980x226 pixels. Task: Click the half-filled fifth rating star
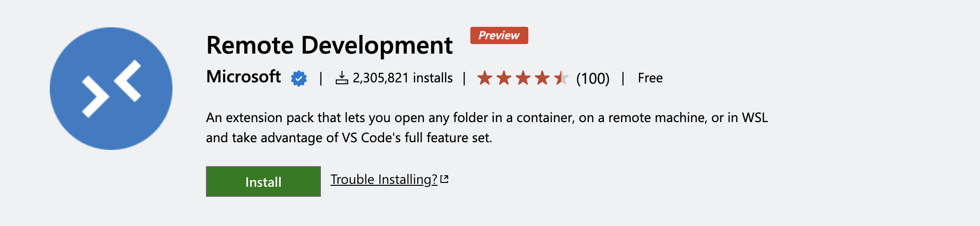pos(561,78)
